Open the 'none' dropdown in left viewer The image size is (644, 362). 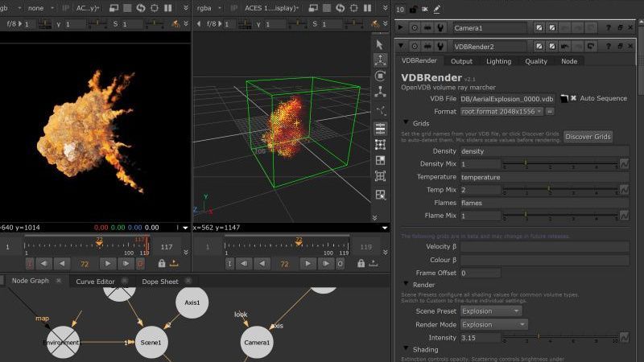(x=40, y=8)
